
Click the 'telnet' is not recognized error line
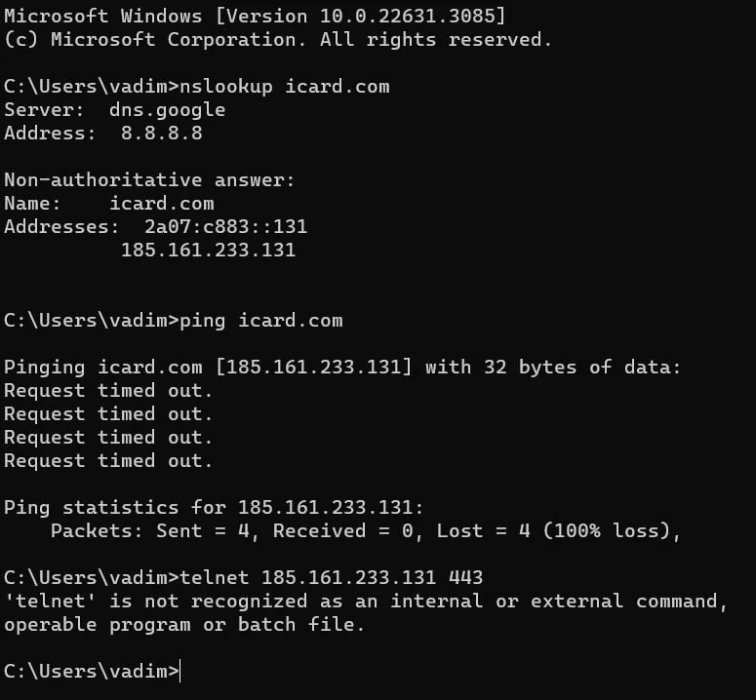tap(366, 602)
